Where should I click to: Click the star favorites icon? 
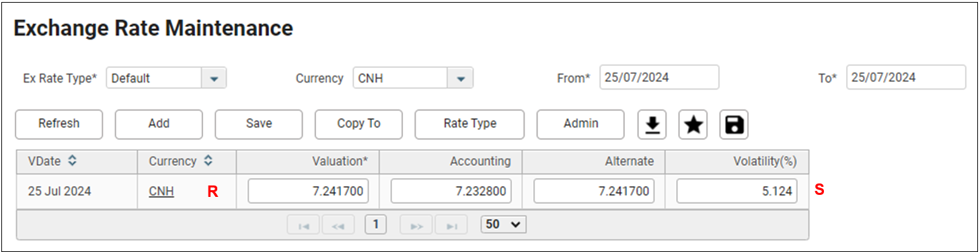click(x=693, y=124)
